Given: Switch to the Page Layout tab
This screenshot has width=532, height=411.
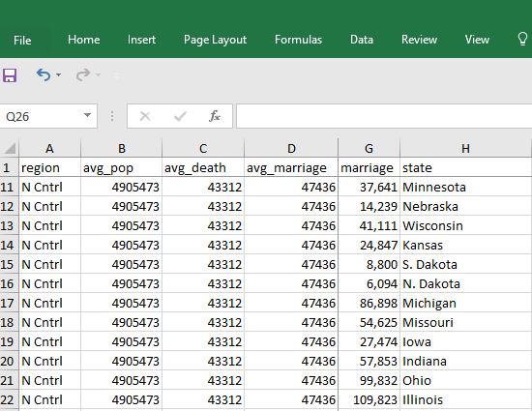Looking at the screenshot, I should [x=215, y=40].
